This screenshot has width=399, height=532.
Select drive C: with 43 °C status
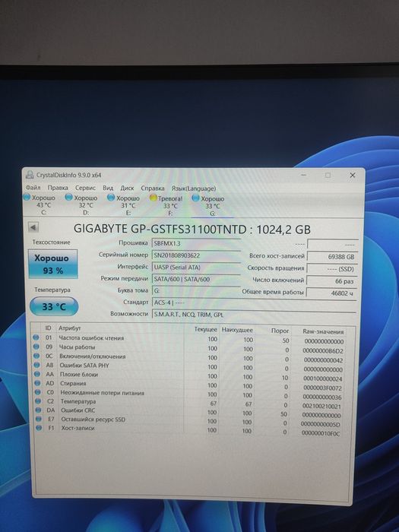[40, 204]
